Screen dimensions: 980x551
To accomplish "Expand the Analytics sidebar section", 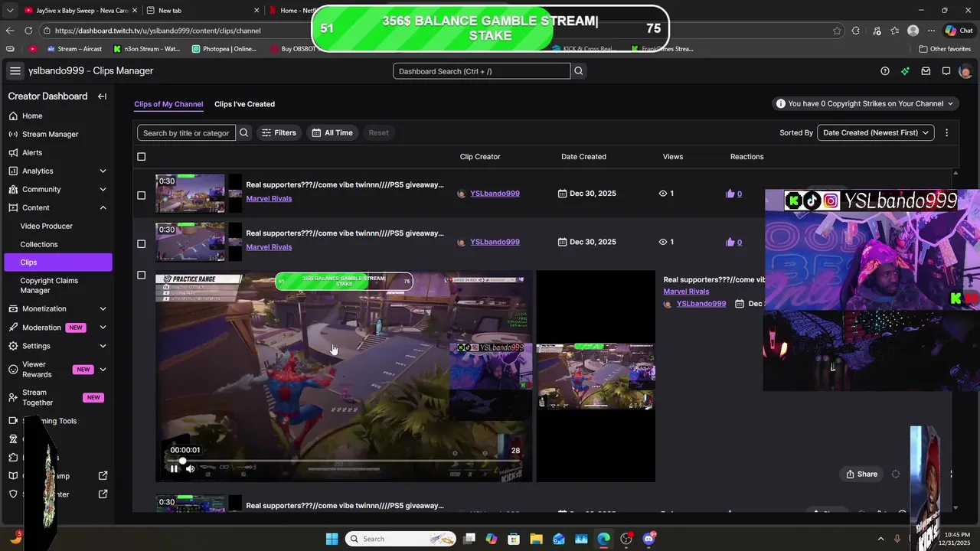I will coord(103,171).
